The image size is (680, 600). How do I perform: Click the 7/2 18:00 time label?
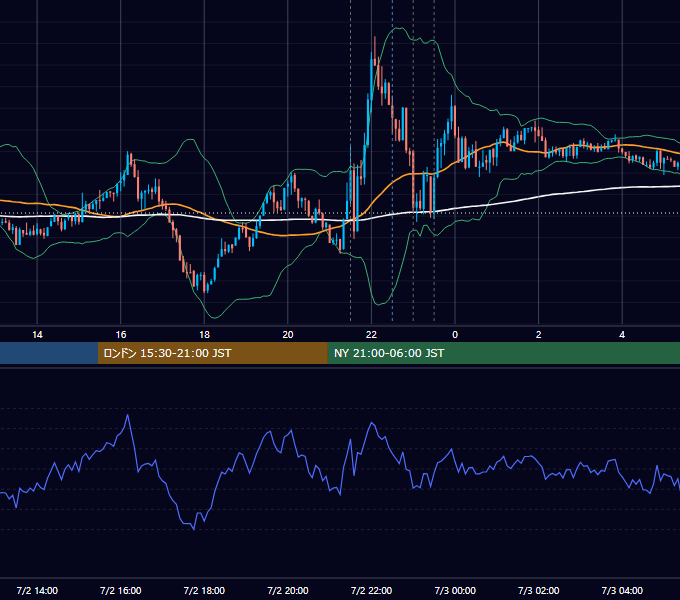point(204,590)
